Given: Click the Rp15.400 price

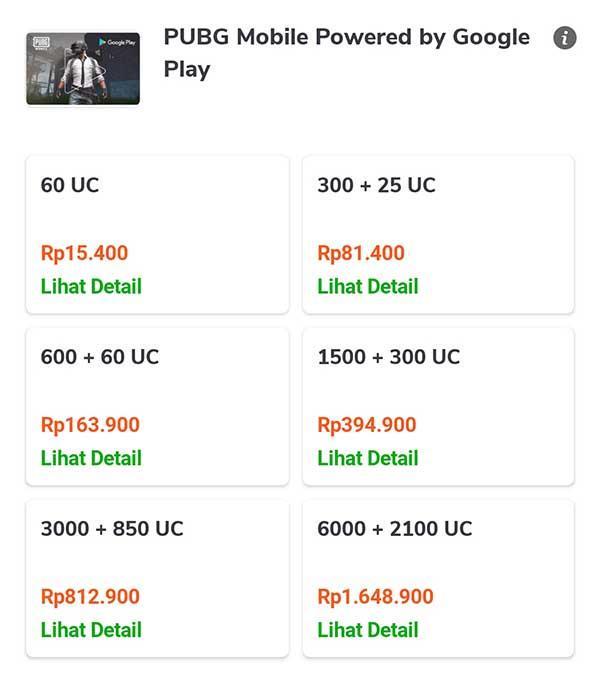Looking at the screenshot, I should tap(84, 253).
